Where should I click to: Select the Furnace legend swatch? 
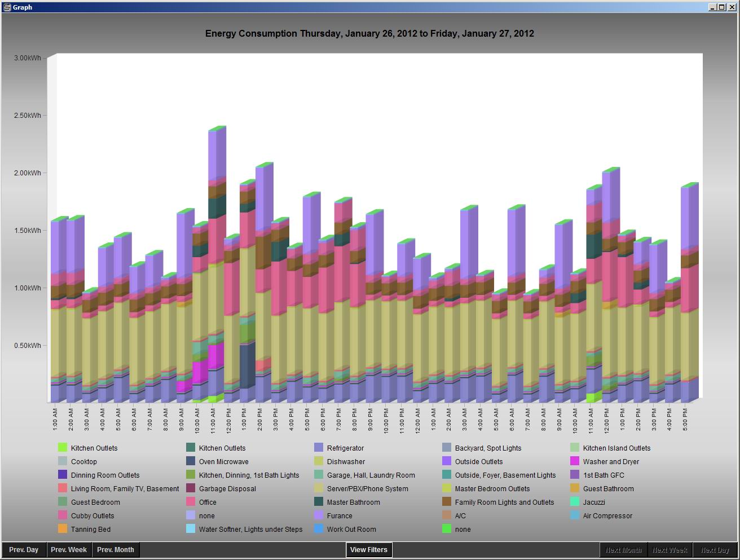coord(319,515)
